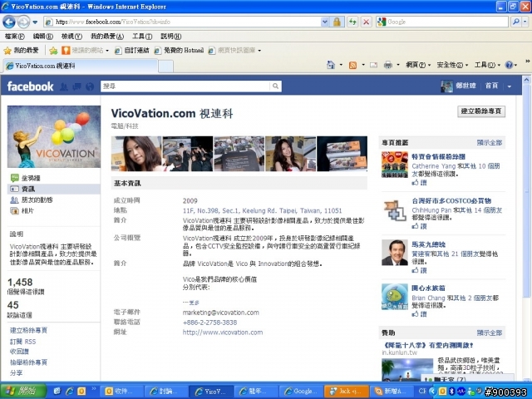Click the 建立粉絲專頁 button at top right
The image size is (532, 399).
(481, 111)
